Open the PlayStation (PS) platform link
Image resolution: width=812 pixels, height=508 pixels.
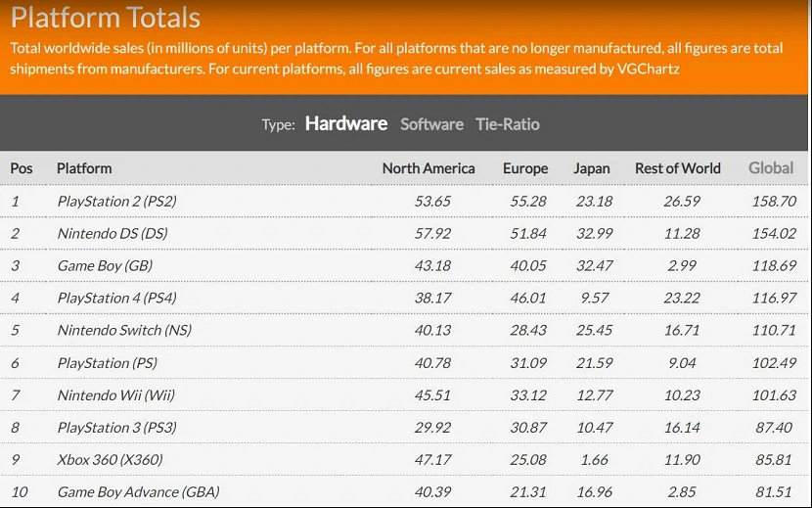(x=108, y=362)
